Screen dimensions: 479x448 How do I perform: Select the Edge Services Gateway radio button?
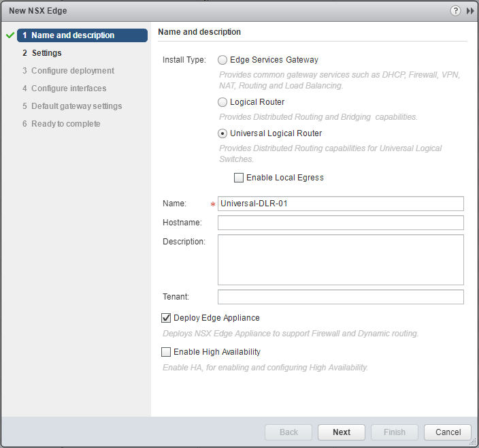(222, 60)
